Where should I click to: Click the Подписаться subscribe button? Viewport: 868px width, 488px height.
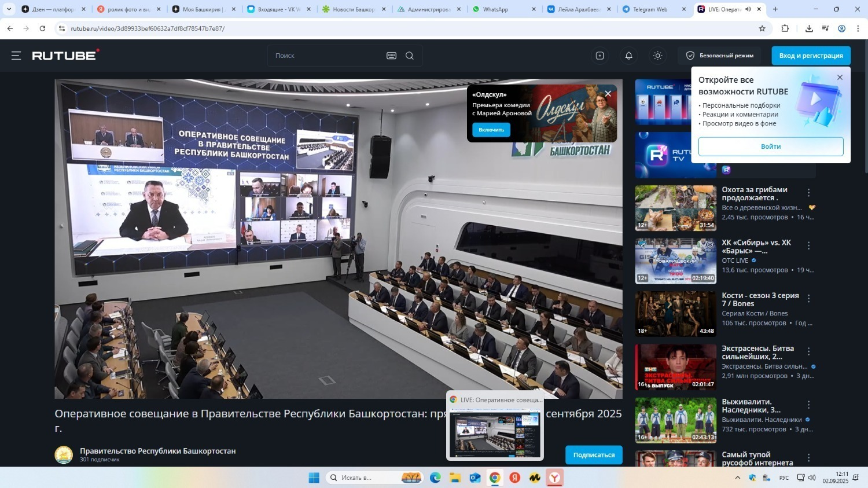click(x=594, y=455)
